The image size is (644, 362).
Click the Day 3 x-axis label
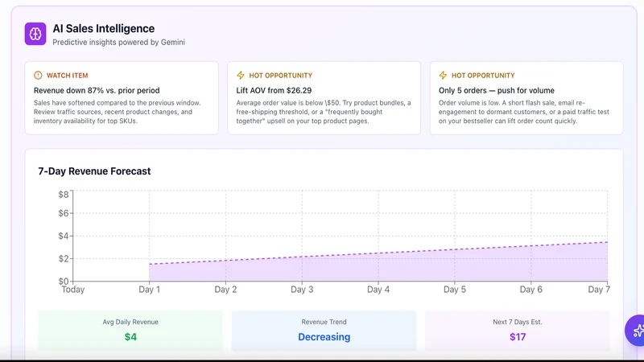click(x=302, y=290)
